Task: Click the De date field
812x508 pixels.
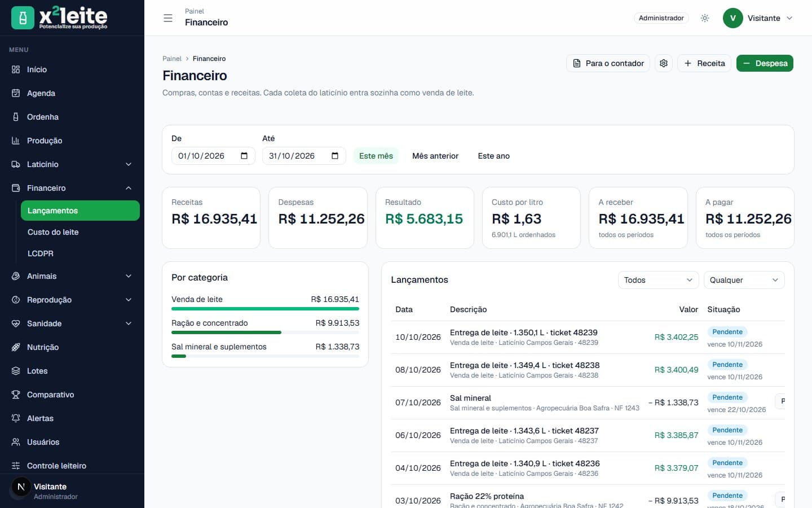Action: point(213,156)
